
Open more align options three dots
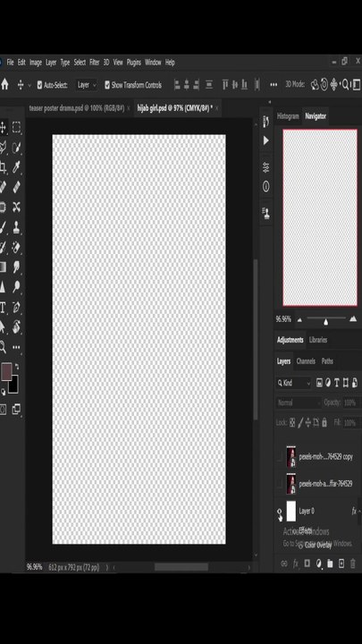274,85
